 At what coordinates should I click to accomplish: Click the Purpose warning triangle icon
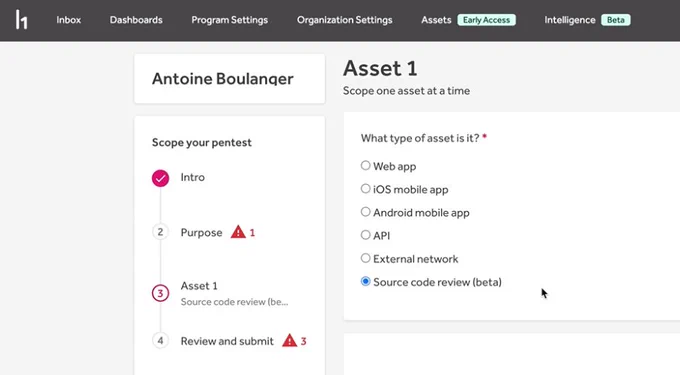click(238, 232)
